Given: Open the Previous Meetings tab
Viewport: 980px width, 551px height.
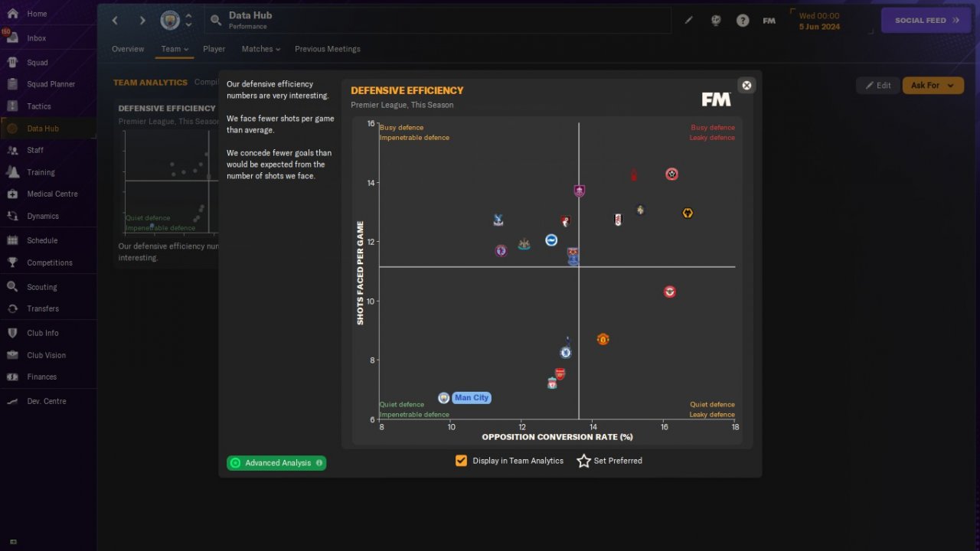Looking at the screenshot, I should [x=328, y=49].
